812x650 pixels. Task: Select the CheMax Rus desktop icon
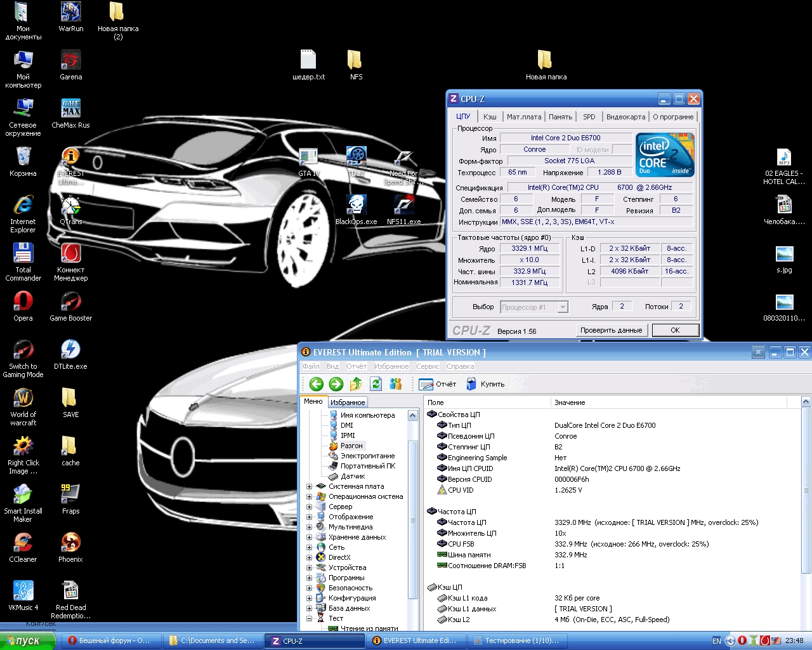(x=71, y=114)
